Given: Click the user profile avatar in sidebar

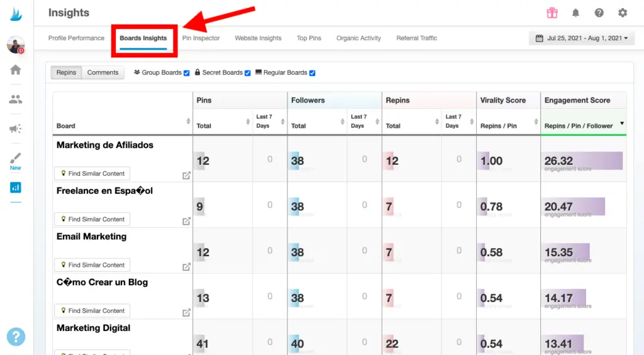Looking at the screenshot, I should pos(15,45).
